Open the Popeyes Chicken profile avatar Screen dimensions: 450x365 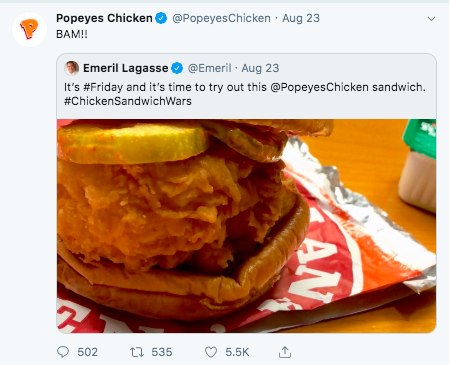coord(29,29)
